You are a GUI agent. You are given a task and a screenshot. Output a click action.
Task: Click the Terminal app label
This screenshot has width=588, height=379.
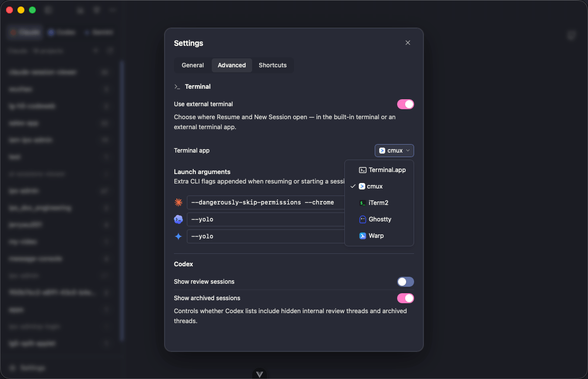[192, 151]
